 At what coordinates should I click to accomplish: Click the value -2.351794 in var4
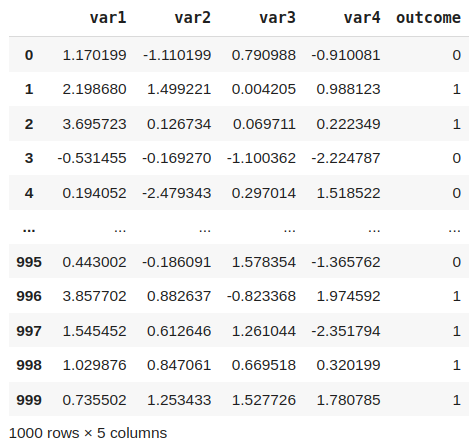pyautogui.click(x=346, y=331)
